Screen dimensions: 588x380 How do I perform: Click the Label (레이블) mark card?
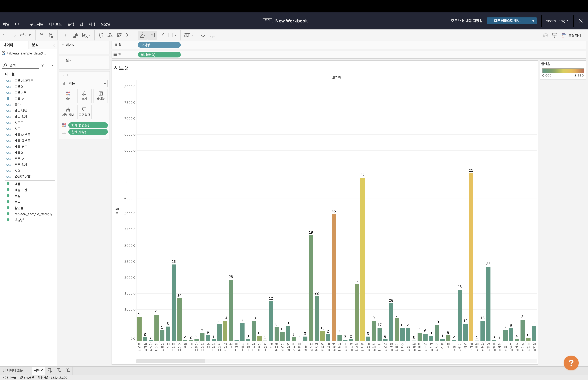[x=101, y=96]
